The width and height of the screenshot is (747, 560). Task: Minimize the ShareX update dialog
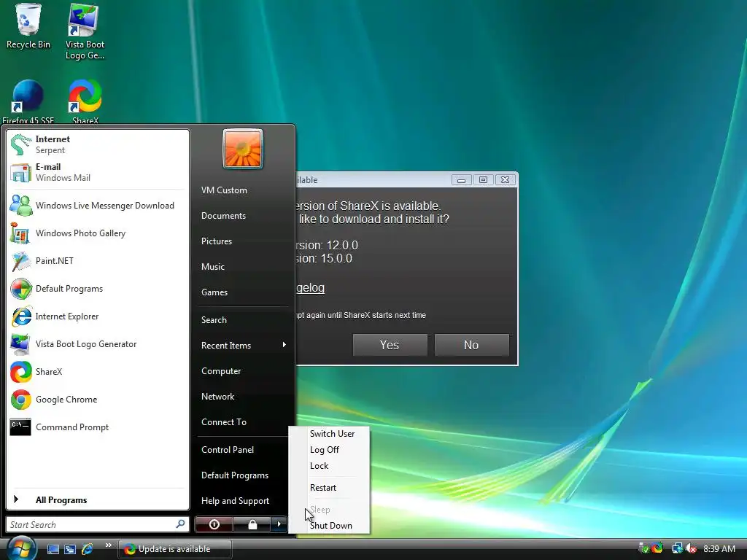(x=461, y=179)
